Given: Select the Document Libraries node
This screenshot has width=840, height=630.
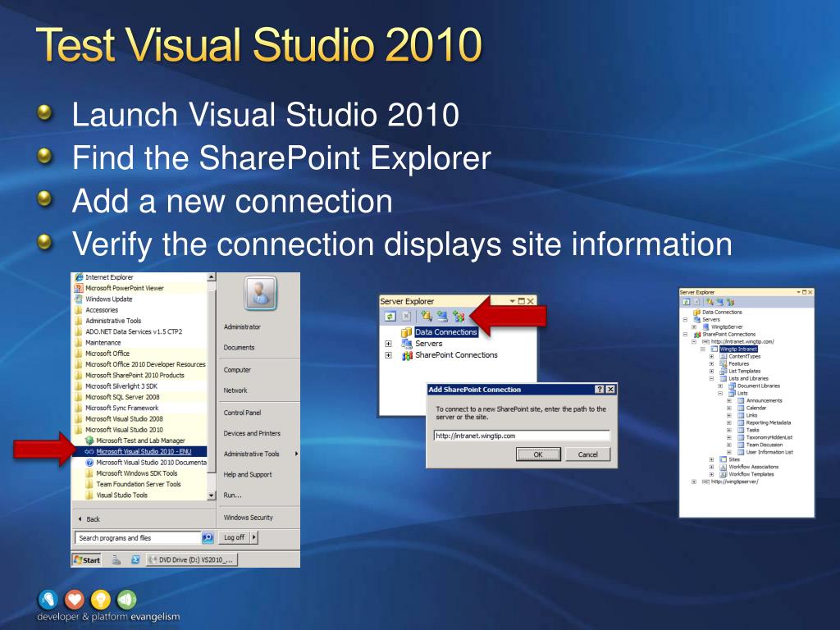Looking at the screenshot, I should coord(759,386).
